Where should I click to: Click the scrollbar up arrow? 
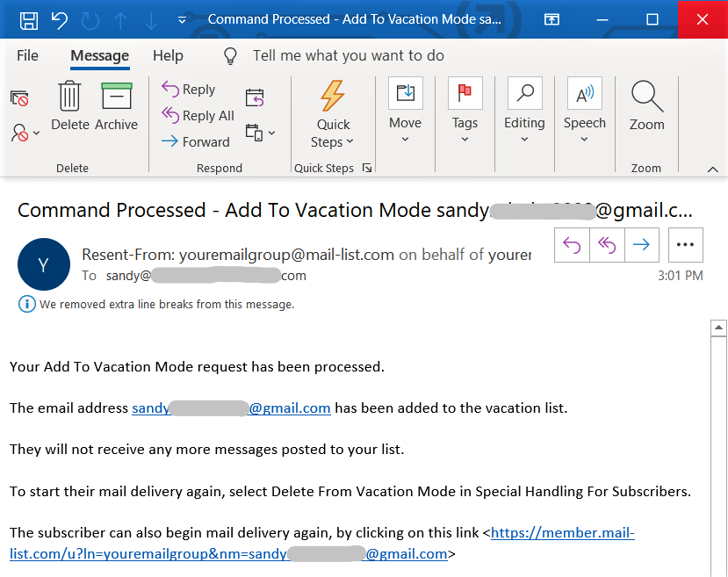[718, 328]
